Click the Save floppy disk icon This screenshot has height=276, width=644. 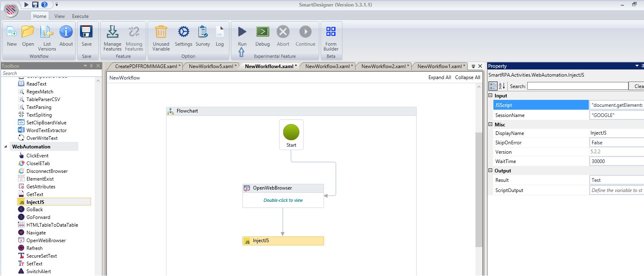pyautogui.click(x=87, y=32)
